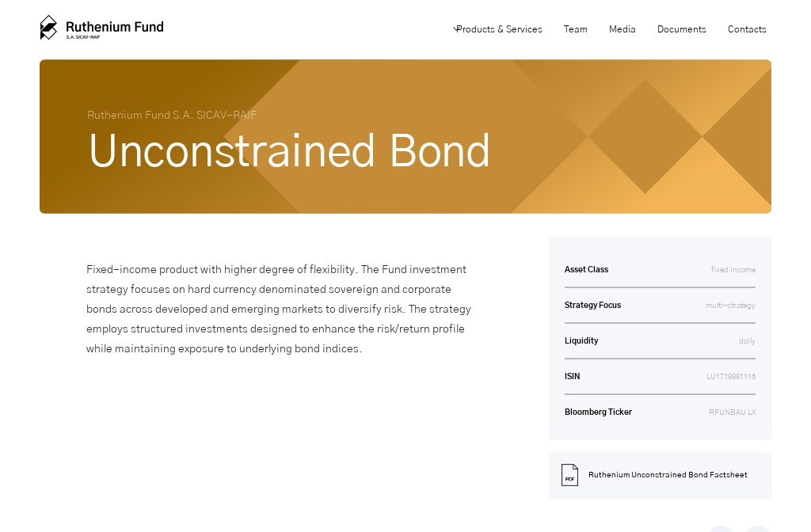Image resolution: width=811 pixels, height=532 pixels.
Task: Click the fixed income asset class value
Action: 733,269
